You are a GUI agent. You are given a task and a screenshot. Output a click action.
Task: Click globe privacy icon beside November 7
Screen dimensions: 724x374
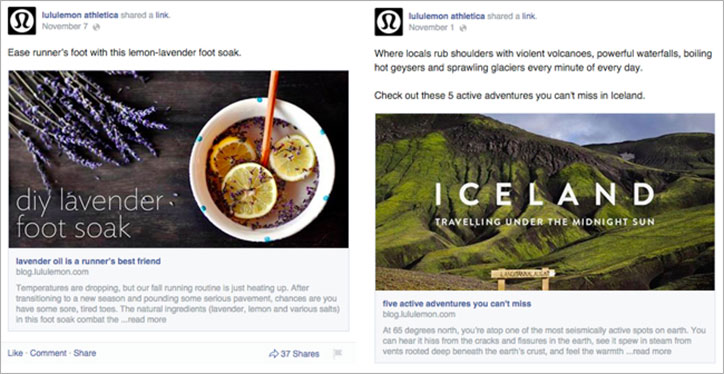pos(97,27)
